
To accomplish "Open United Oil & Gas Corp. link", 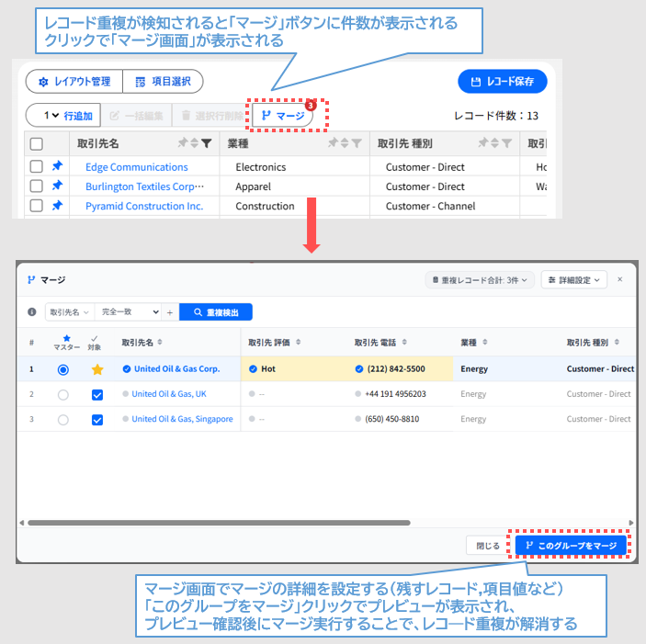I will click(x=176, y=369).
